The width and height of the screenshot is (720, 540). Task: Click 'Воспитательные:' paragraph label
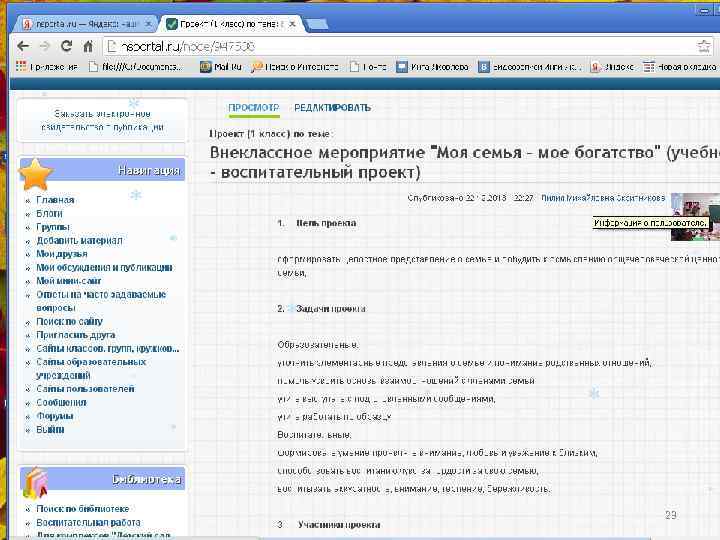point(315,434)
